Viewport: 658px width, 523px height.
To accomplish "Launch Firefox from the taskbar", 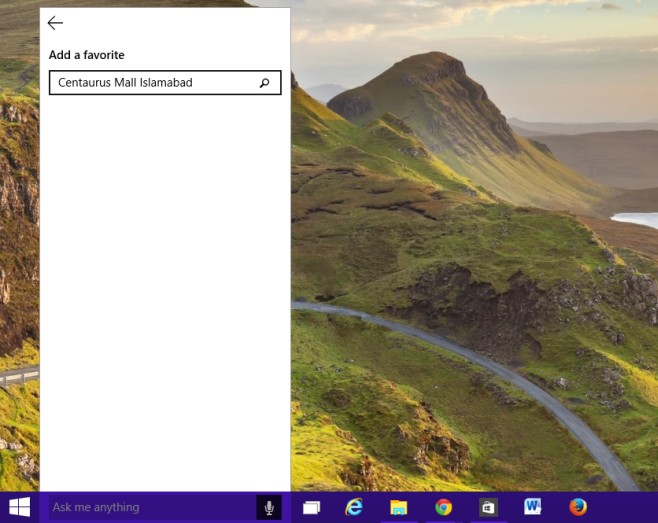I will coord(578,507).
